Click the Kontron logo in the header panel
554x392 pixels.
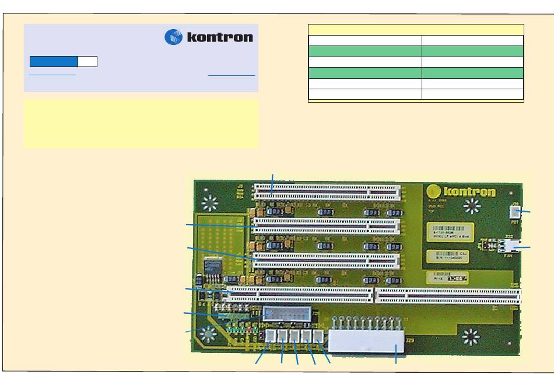click(x=209, y=37)
